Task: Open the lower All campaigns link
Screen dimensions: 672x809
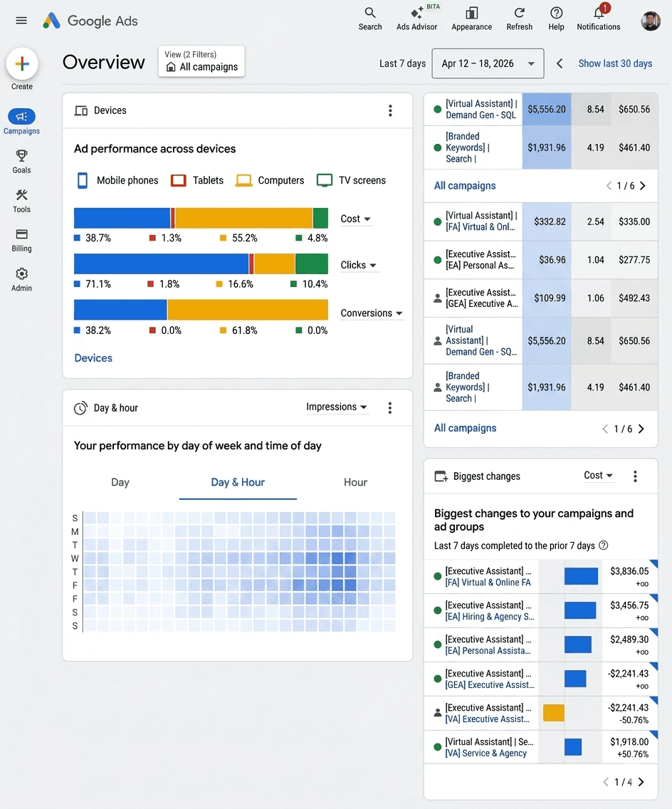Action: (465, 428)
